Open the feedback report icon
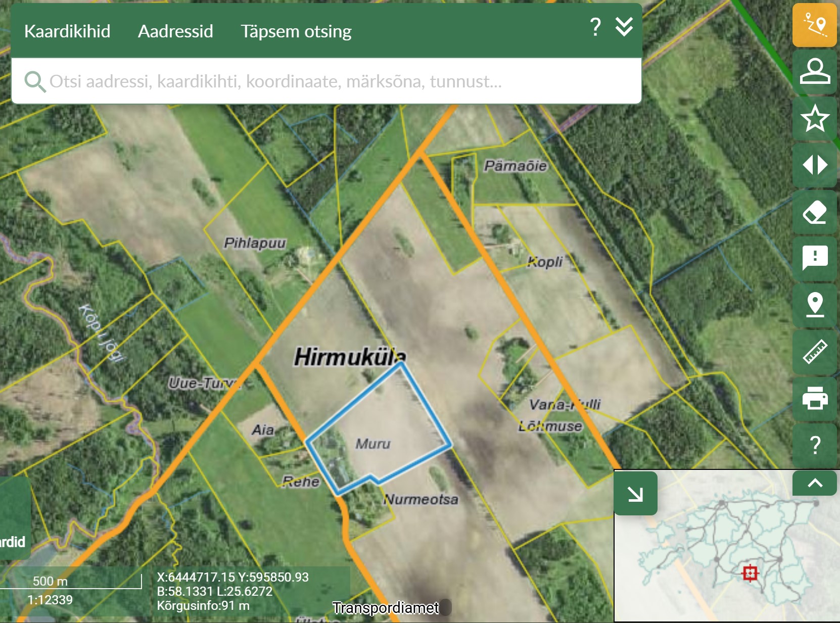This screenshot has height=623, width=840. [814, 258]
